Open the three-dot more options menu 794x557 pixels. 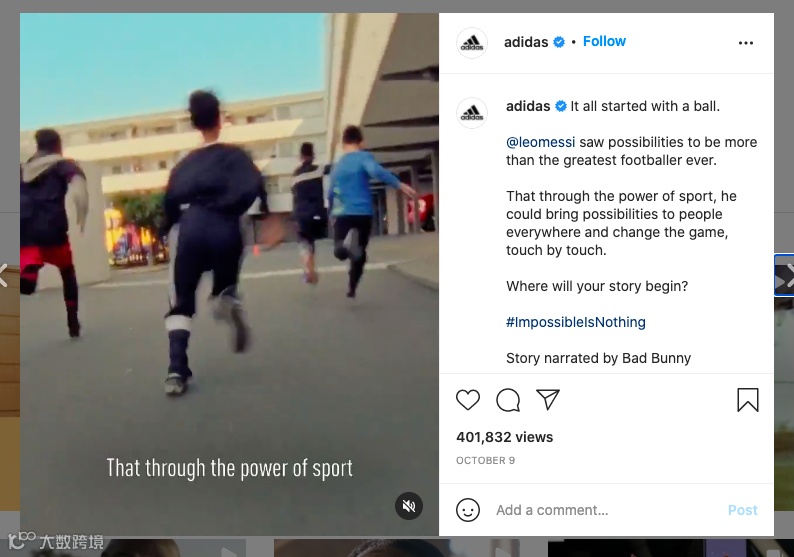pyautogui.click(x=745, y=43)
